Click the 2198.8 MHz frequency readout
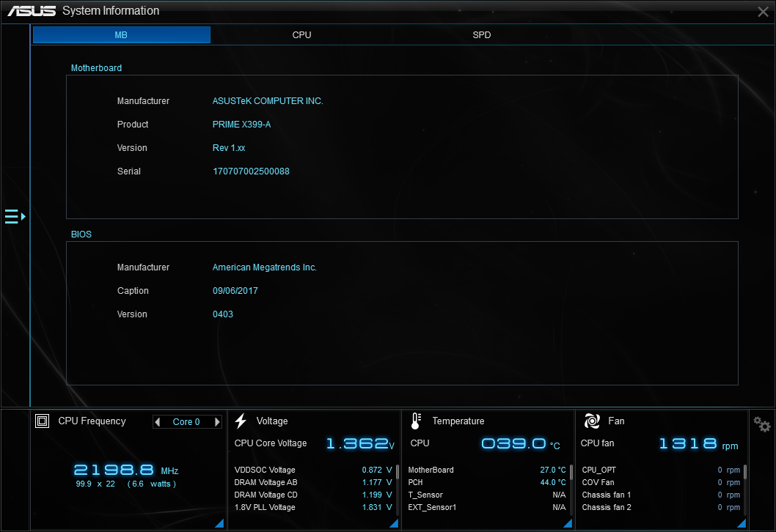 coord(126,470)
